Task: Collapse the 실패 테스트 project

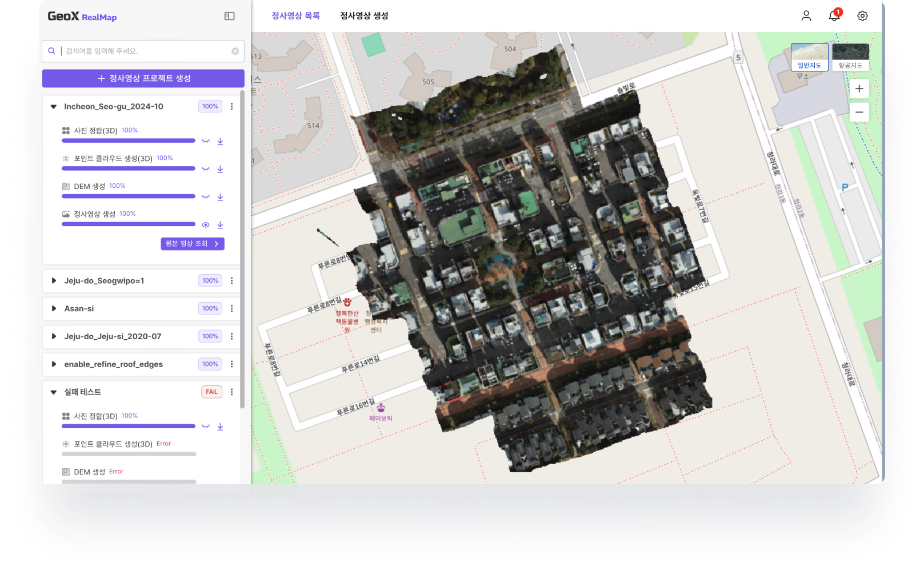Action: [54, 392]
